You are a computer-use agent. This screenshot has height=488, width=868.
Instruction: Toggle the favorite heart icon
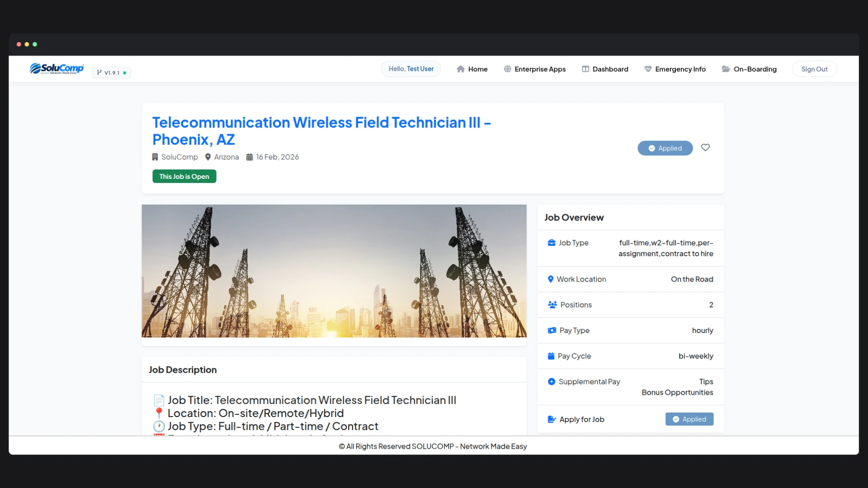(705, 148)
